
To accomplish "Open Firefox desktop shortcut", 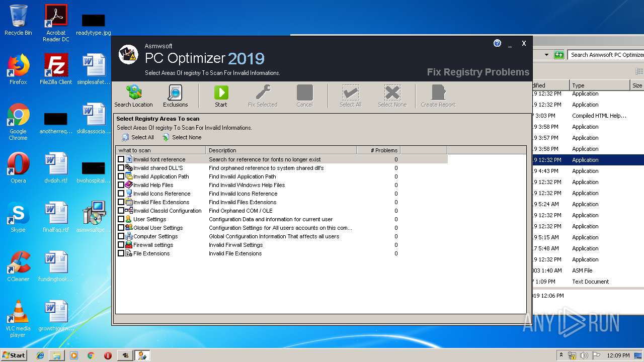I will pos(18,69).
